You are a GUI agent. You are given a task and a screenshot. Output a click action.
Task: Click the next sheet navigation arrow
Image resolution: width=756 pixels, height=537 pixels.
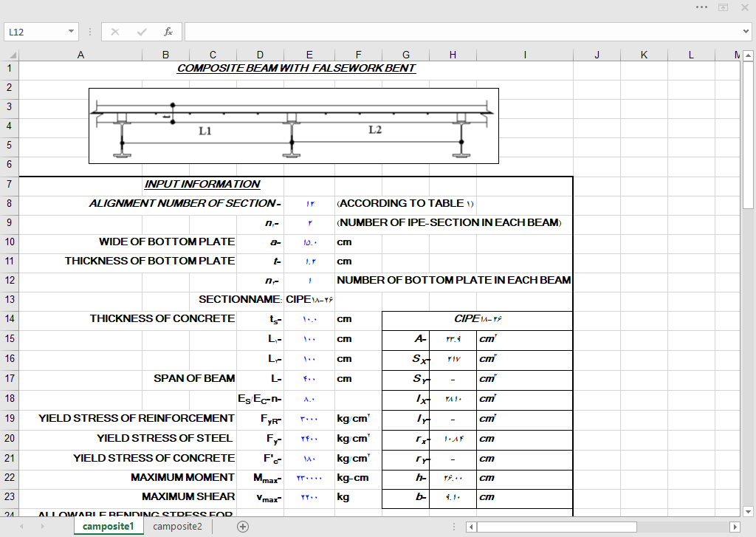[42, 527]
